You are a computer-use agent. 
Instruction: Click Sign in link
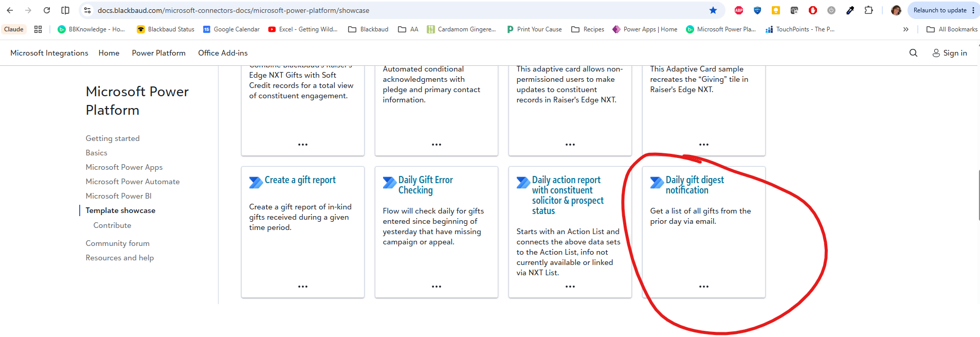950,53
